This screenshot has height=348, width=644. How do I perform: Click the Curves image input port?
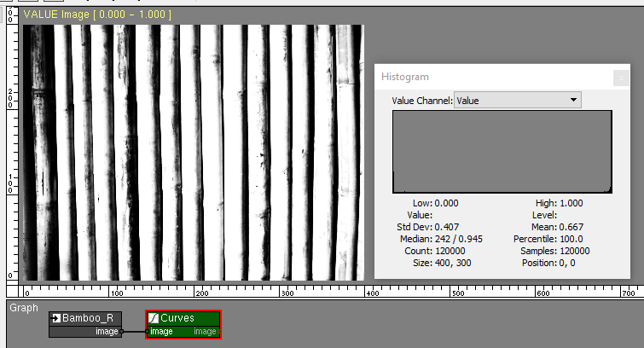tap(148, 331)
